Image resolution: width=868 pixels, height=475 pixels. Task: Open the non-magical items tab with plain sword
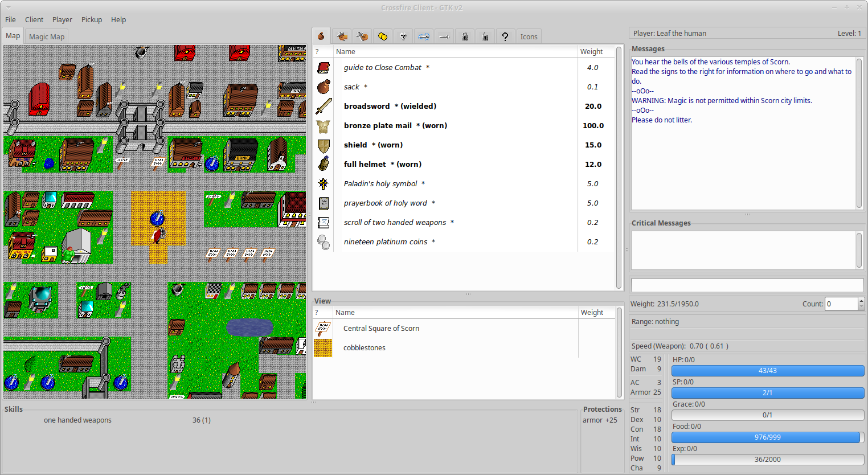click(x=444, y=36)
